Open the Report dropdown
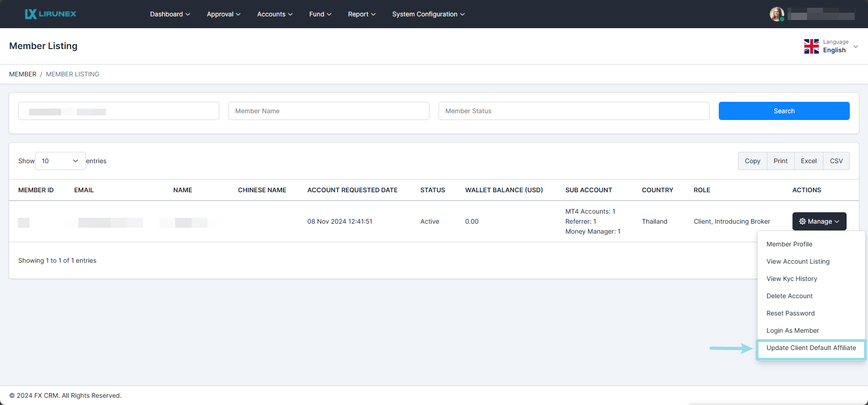868x405 pixels. click(362, 14)
